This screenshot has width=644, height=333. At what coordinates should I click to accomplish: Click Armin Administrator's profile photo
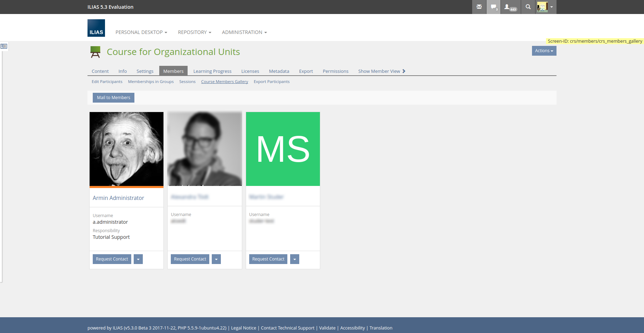(126, 149)
